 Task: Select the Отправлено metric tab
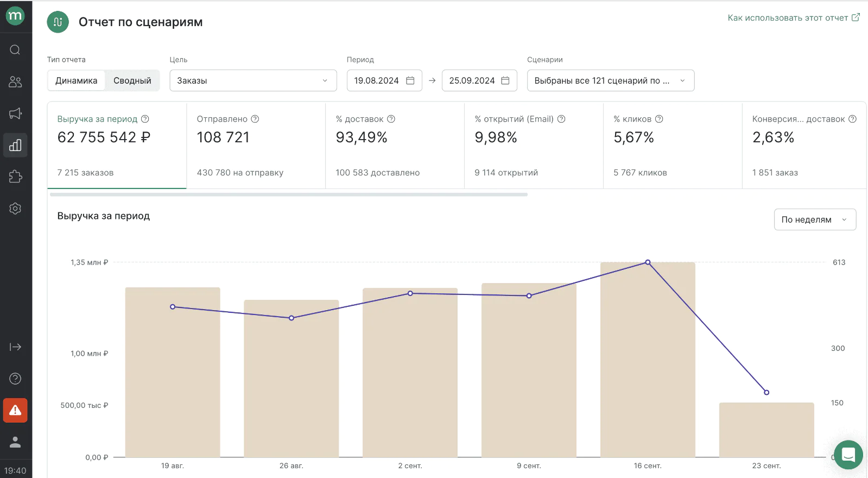point(256,146)
